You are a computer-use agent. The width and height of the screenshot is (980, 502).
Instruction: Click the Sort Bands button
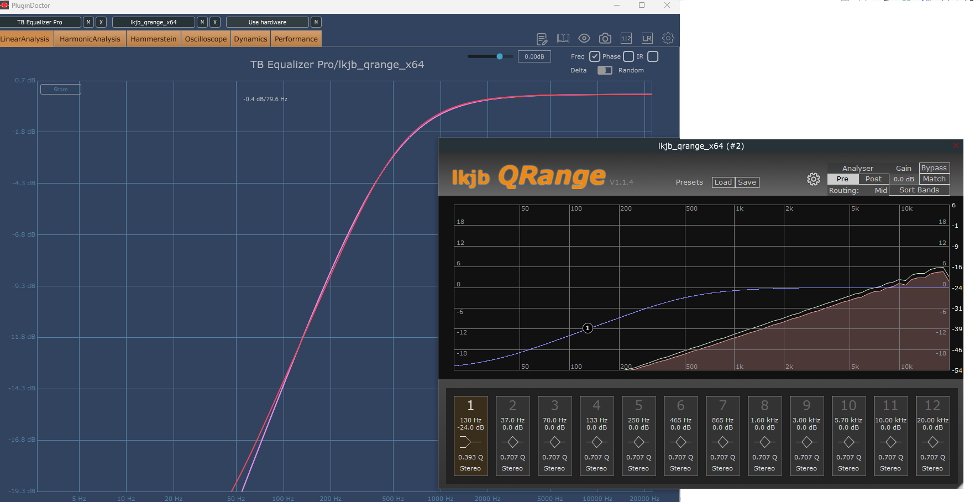[919, 190]
